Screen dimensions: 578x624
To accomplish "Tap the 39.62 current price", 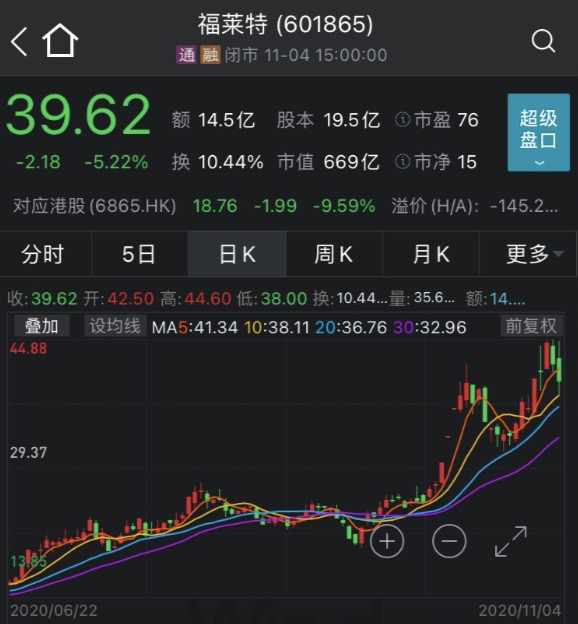I will (78, 115).
